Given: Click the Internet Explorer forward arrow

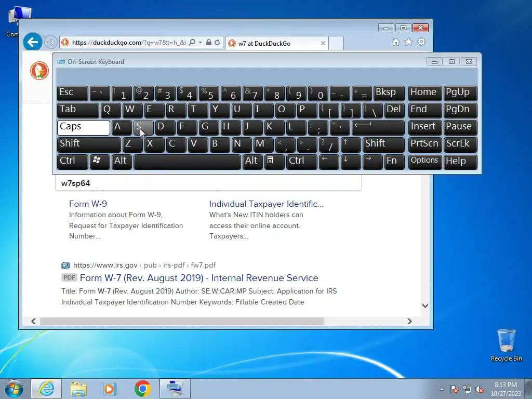Looking at the screenshot, I should click(x=50, y=42).
